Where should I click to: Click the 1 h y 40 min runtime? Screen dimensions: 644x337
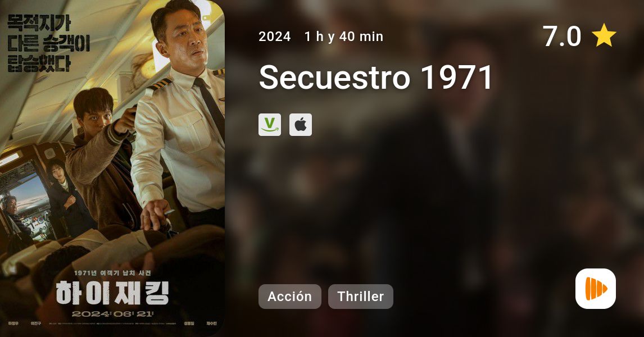click(344, 37)
